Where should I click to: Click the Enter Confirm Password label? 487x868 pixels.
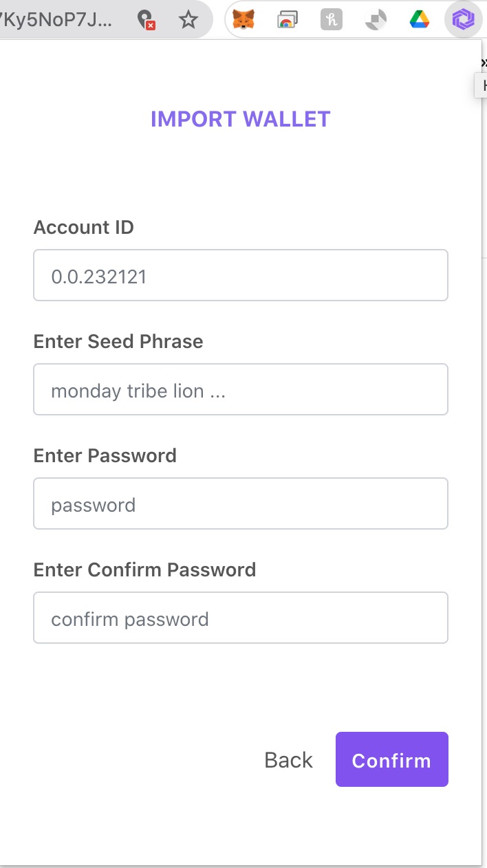[x=144, y=570]
